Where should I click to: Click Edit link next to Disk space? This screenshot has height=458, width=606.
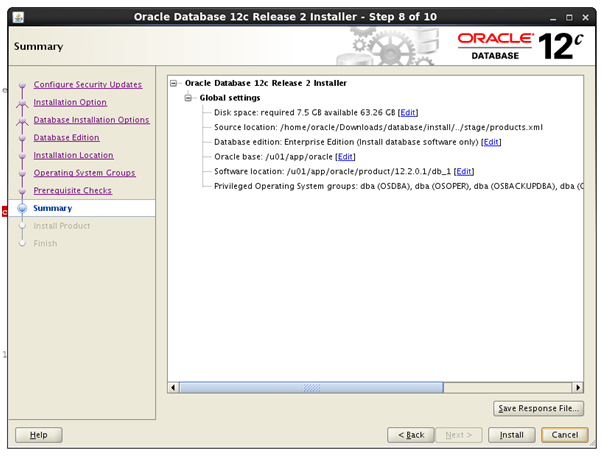click(x=408, y=112)
